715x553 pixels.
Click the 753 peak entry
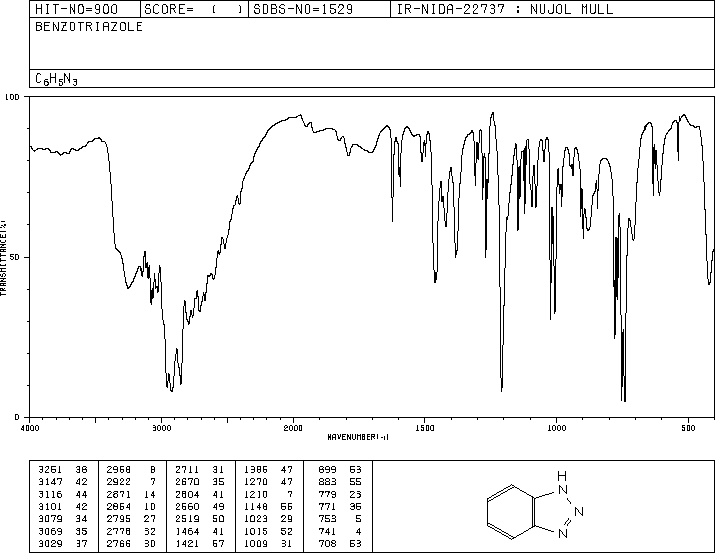[x=327, y=519]
